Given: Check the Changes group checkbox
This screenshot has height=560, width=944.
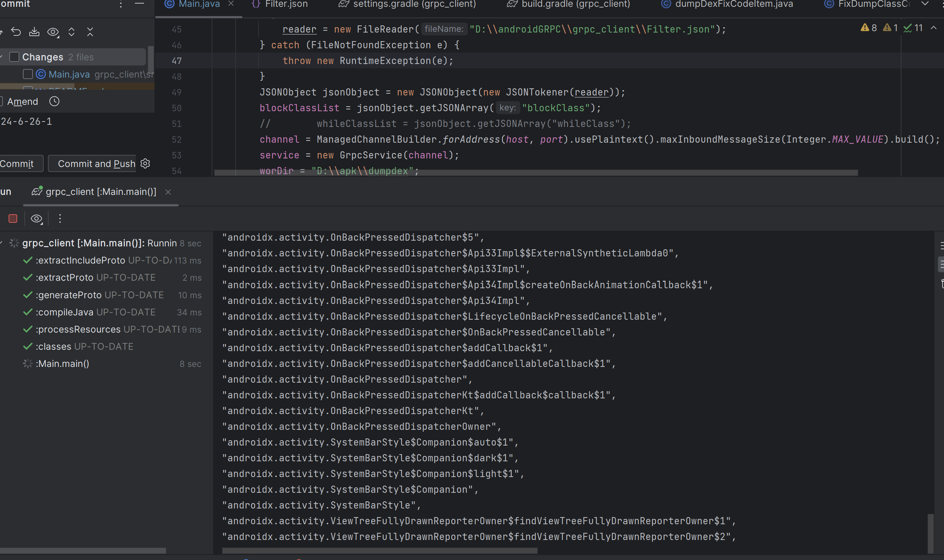Looking at the screenshot, I should tap(14, 57).
